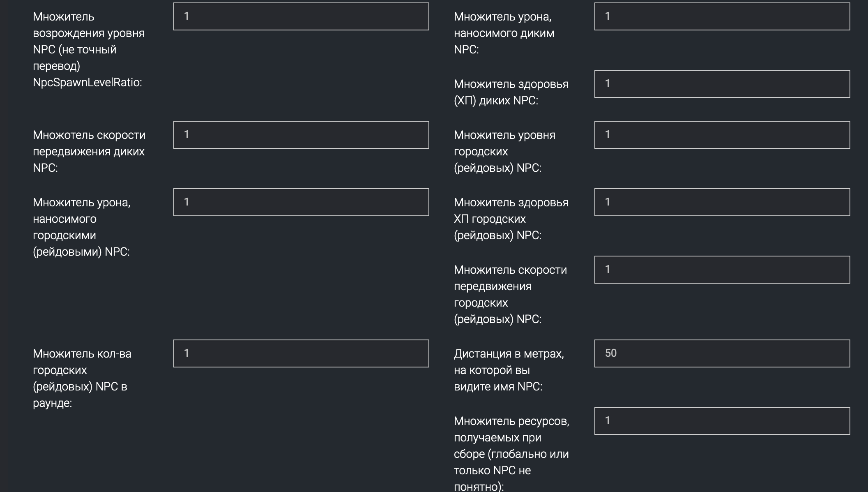
Task: Click the NpcSpawnLevelRatio input field
Action: point(301,16)
